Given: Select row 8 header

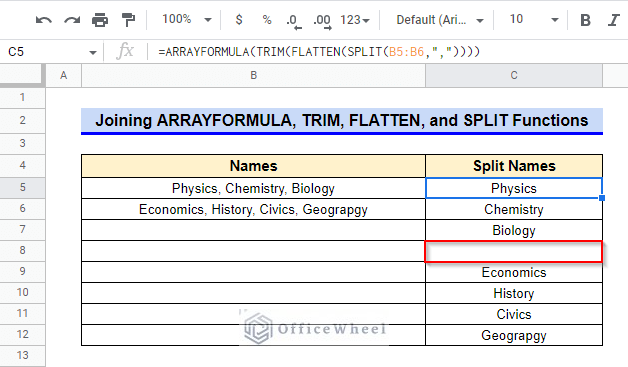Looking at the screenshot, I should click(x=22, y=250).
